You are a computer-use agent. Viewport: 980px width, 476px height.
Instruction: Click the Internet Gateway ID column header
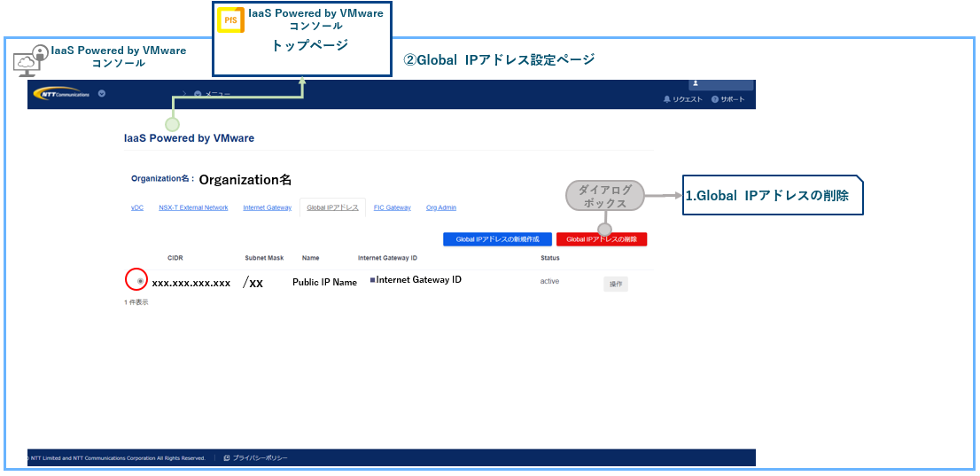click(x=387, y=258)
